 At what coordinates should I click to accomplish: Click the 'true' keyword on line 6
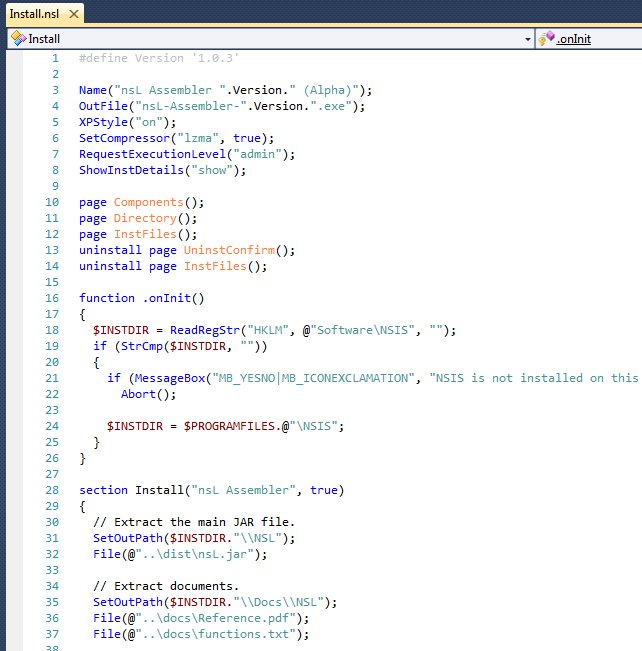pyautogui.click(x=247, y=138)
